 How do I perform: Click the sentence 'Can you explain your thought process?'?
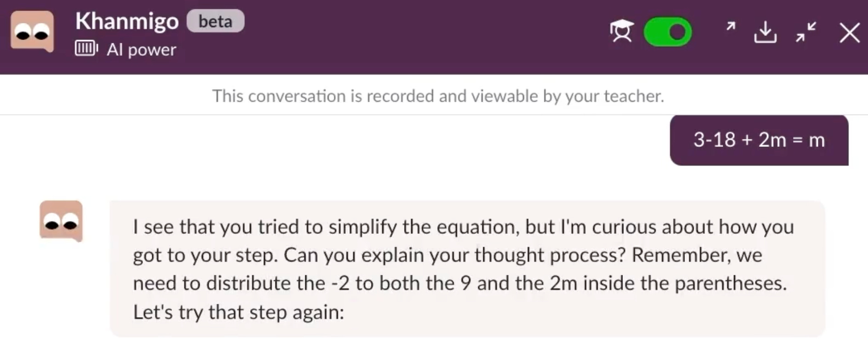(454, 255)
